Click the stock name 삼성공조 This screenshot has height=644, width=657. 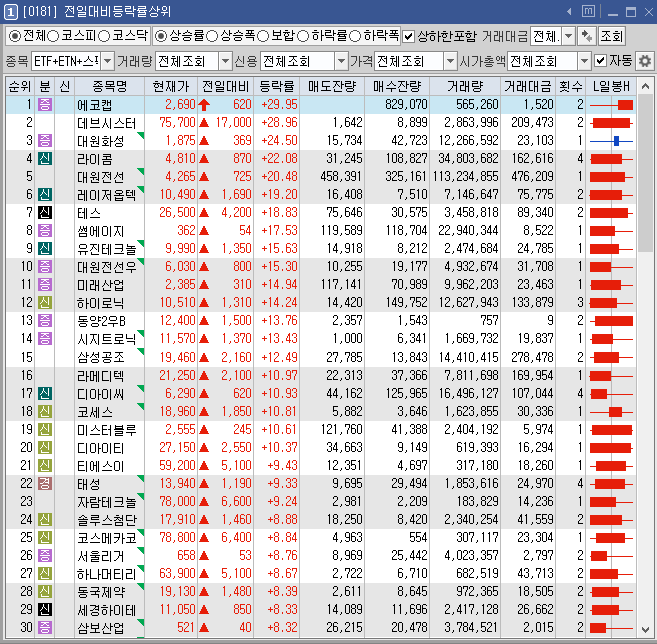coord(101,357)
